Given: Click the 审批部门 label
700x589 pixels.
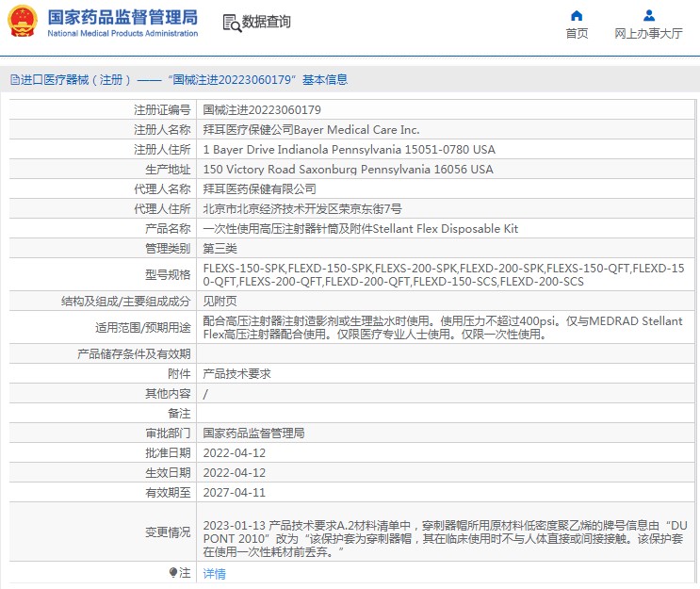Looking at the screenshot, I should click(x=168, y=433).
